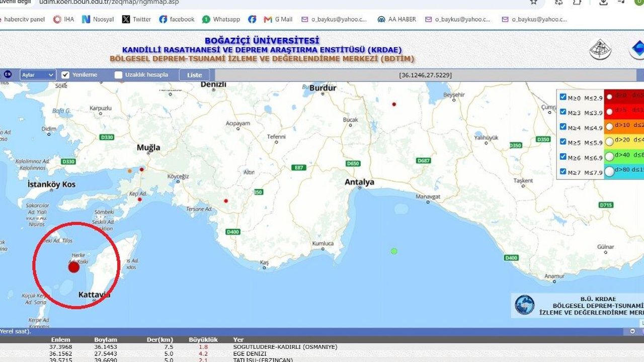The width and height of the screenshot is (644, 362).
Task: Click the 1.8 magnitude value
Action: click(x=203, y=347)
